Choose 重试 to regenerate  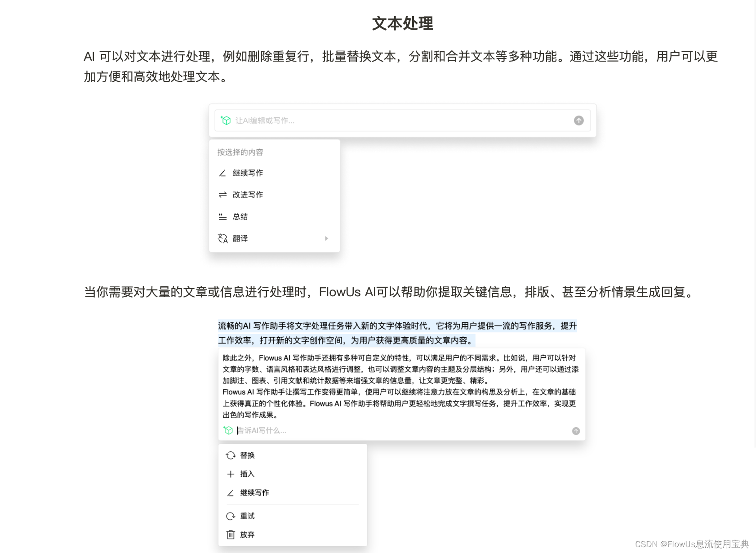(x=247, y=516)
